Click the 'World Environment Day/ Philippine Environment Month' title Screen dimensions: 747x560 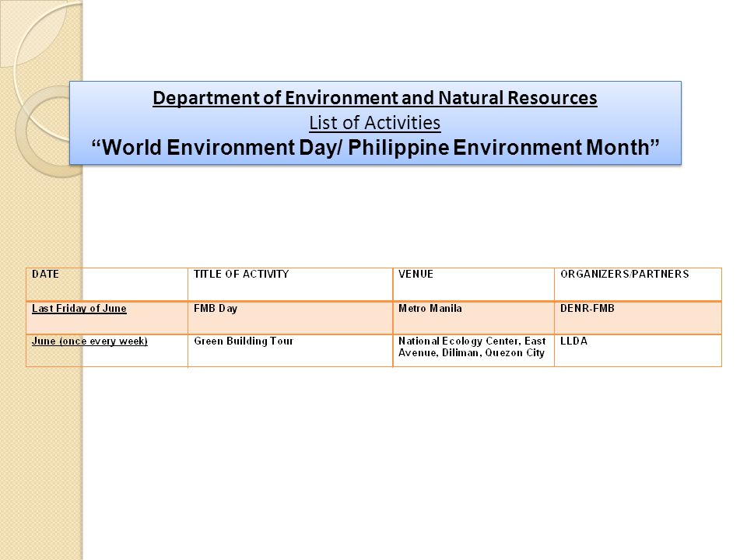[x=375, y=147]
